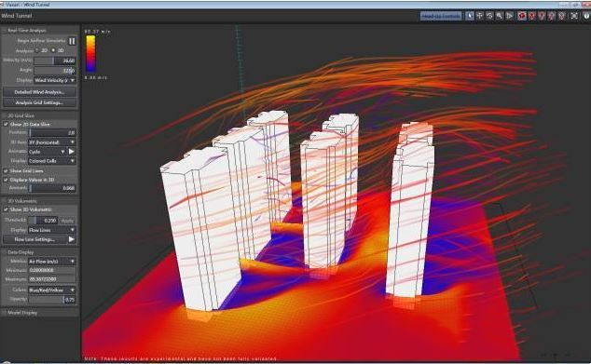Select the 2D analysis radio button
591x364 pixels.
click(37, 50)
